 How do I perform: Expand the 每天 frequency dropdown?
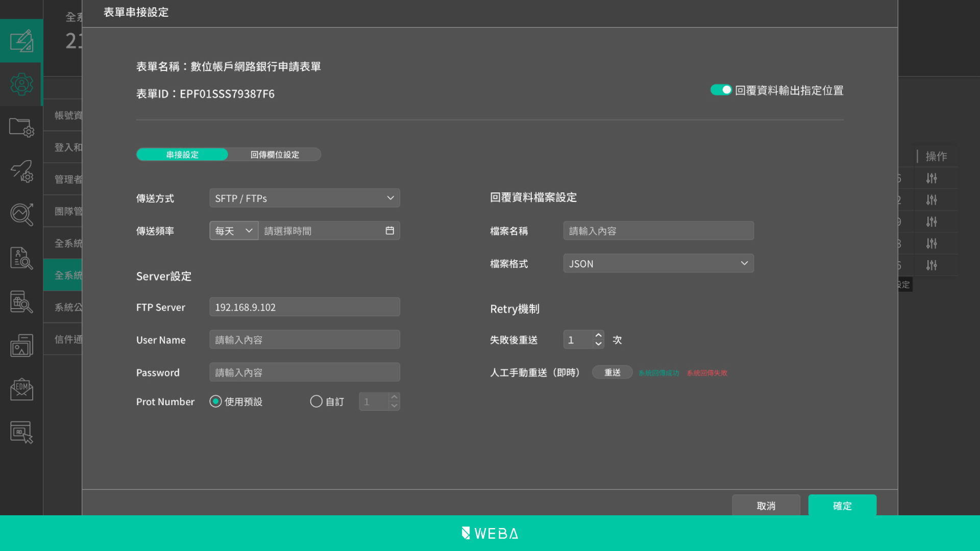(234, 231)
